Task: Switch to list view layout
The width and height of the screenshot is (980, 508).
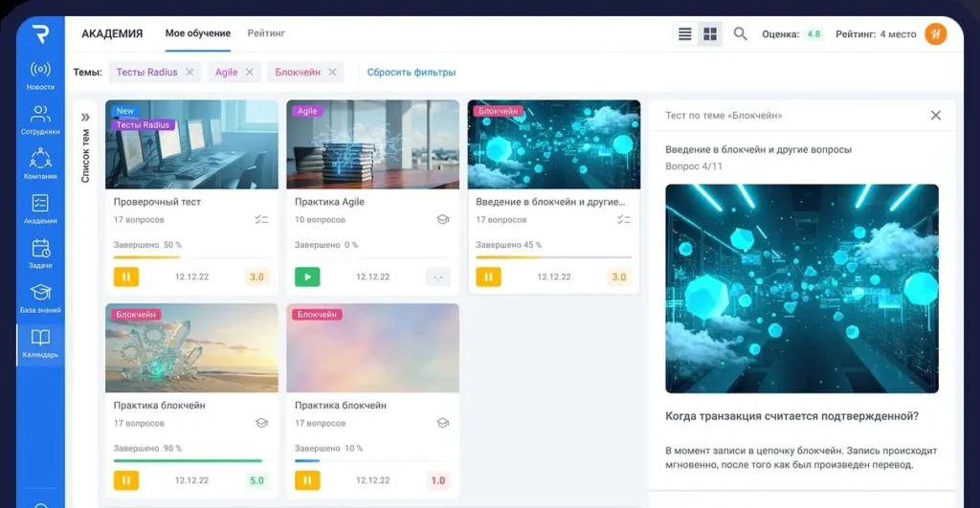Action: coord(685,34)
